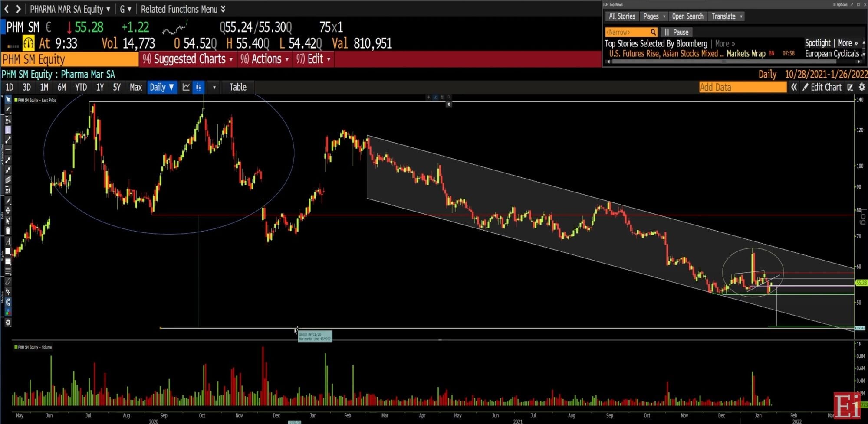Open the Actions menu
The width and height of the screenshot is (868, 424).
(x=264, y=59)
